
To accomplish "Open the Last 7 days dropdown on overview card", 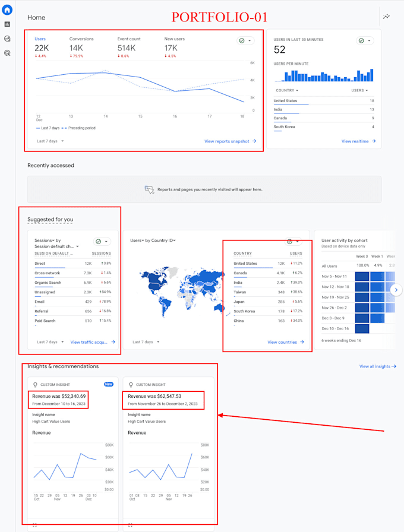I will tap(50, 141).
